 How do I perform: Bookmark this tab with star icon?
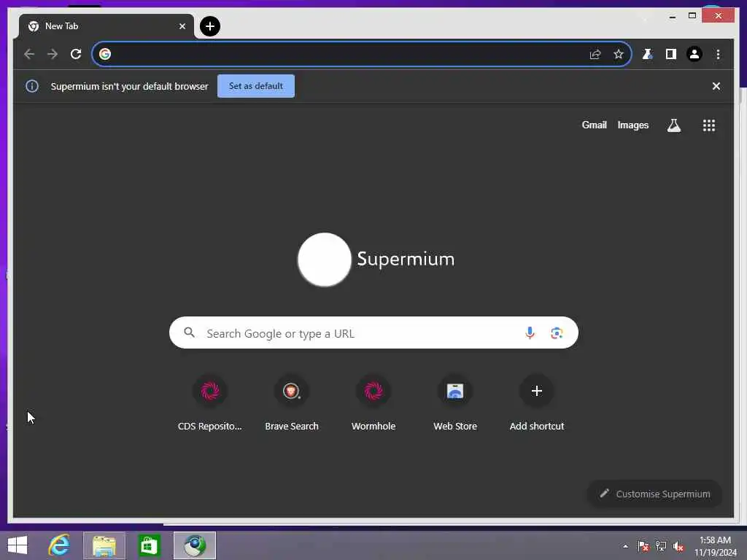tap(619, 54)
